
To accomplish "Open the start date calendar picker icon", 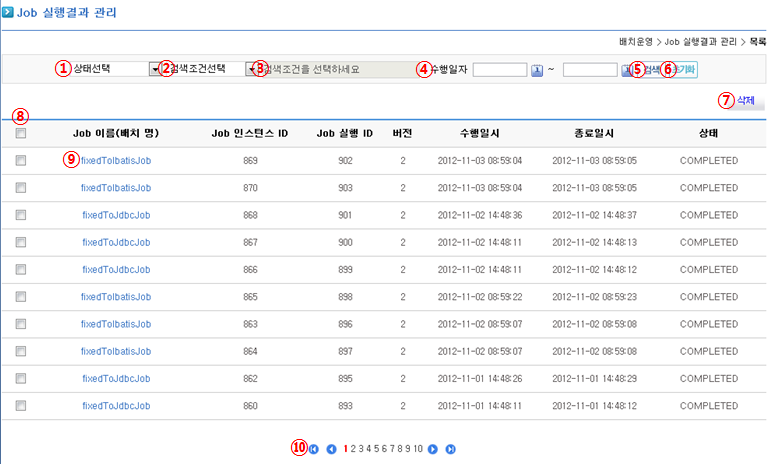I will pyautogui.click(x=536, y=70).
